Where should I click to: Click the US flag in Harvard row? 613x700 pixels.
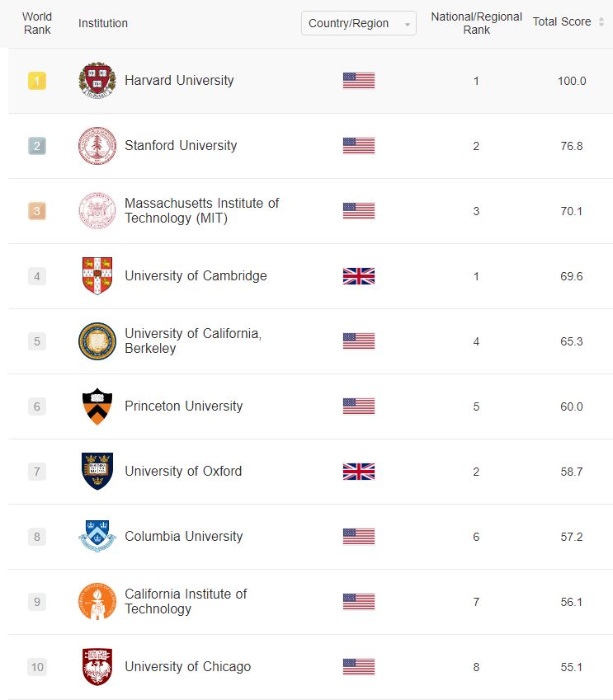point(358,81)
